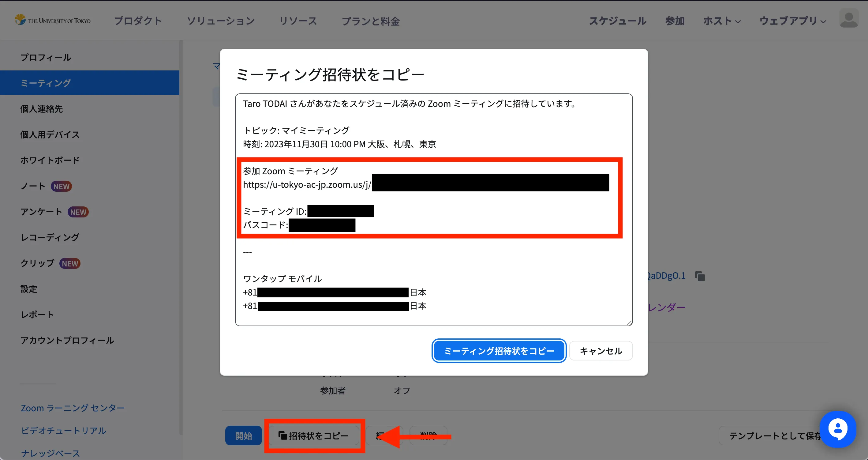Click the 招待状をコピー button
This screenshot has height=460, width=868.
click(314, 436)
